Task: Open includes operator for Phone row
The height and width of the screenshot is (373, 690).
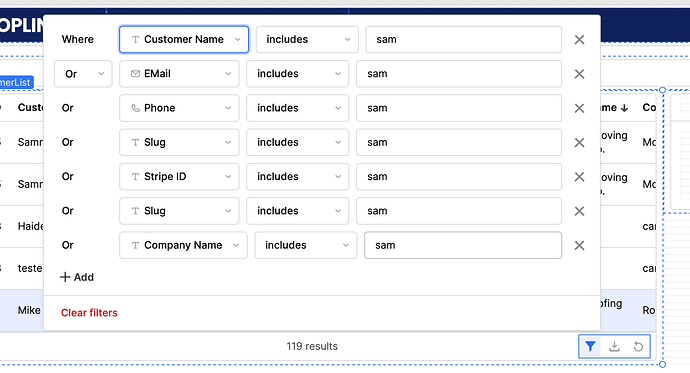Action: (297, 108)
